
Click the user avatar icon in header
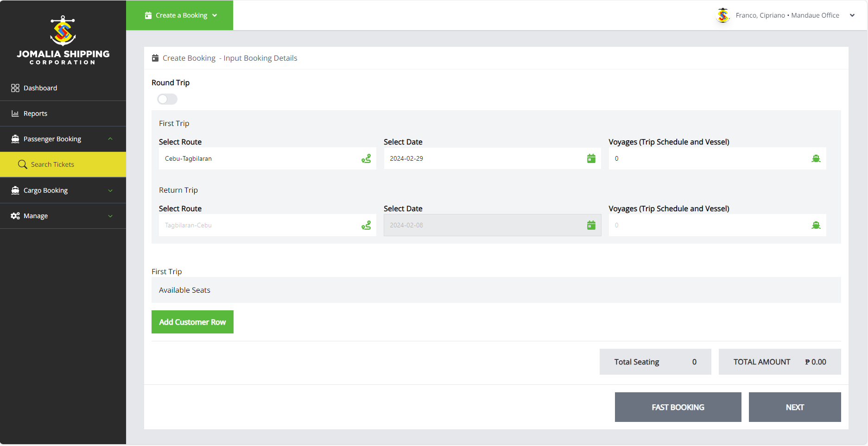[722, 15]
